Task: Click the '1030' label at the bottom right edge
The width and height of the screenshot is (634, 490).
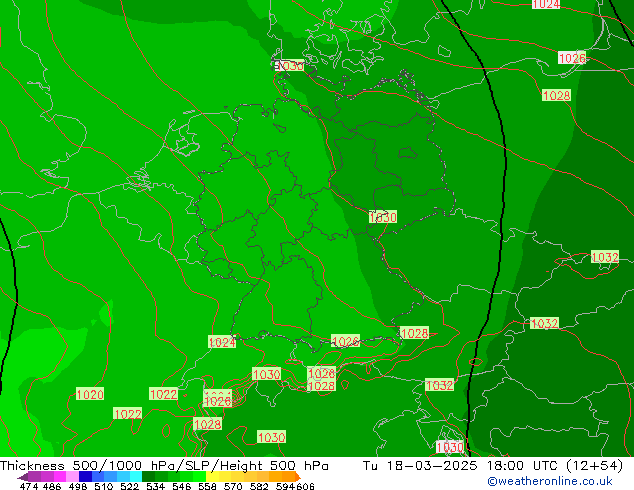Action: click(449, 447)
